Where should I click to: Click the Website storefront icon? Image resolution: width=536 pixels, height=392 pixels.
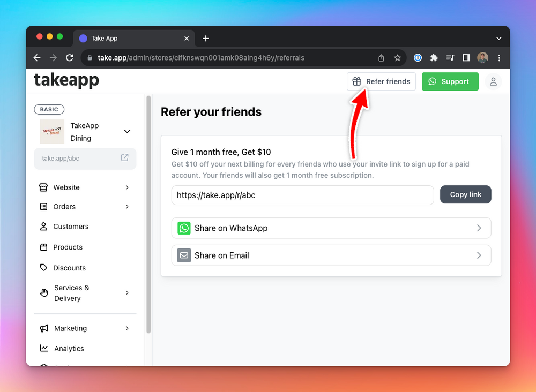[43, 187]
